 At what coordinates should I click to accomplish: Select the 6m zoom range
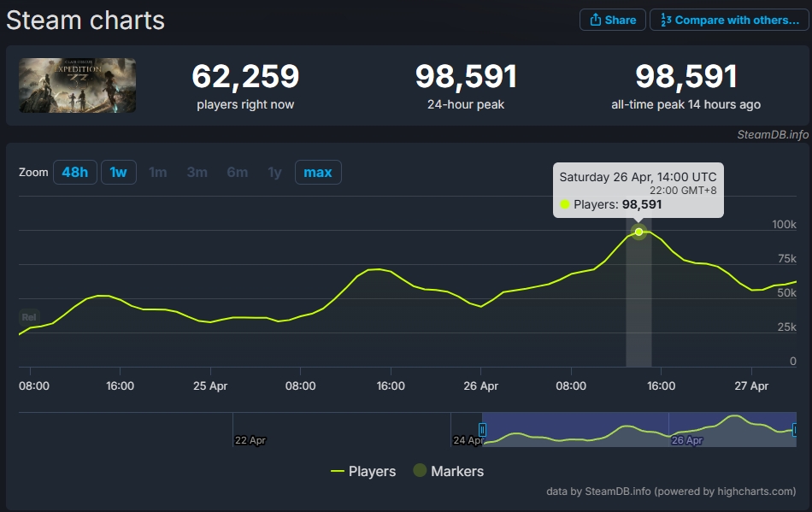tap(237, 172)
